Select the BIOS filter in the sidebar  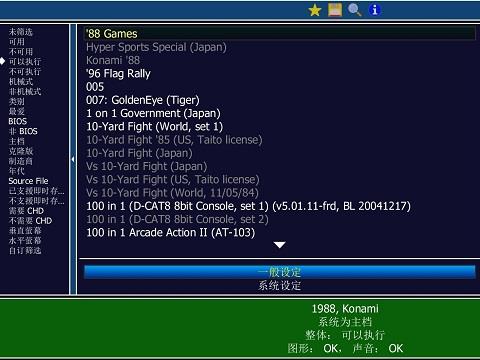(x=18, y=121)
